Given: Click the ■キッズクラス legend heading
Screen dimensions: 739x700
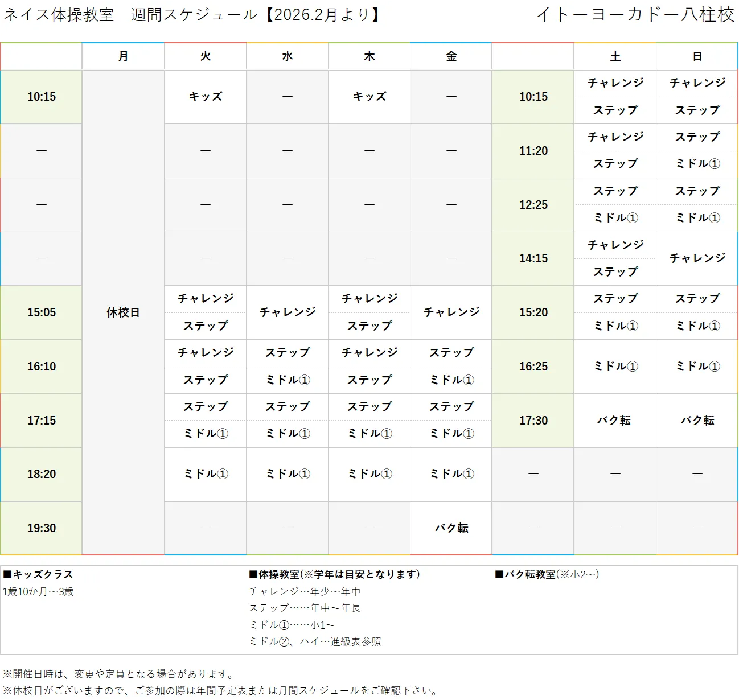Looking at the screenshot, I should [x=38, y=574].
